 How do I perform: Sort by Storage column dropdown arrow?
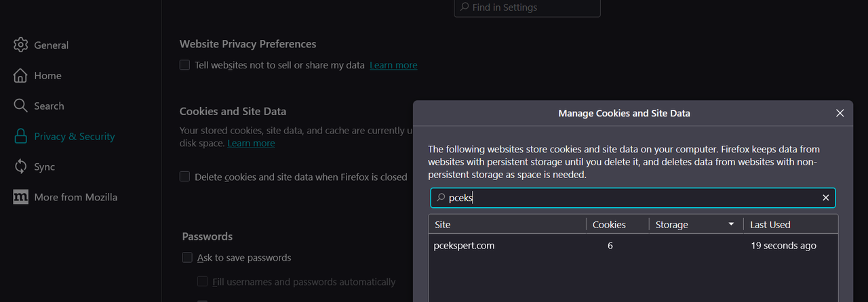pos(731,225)
